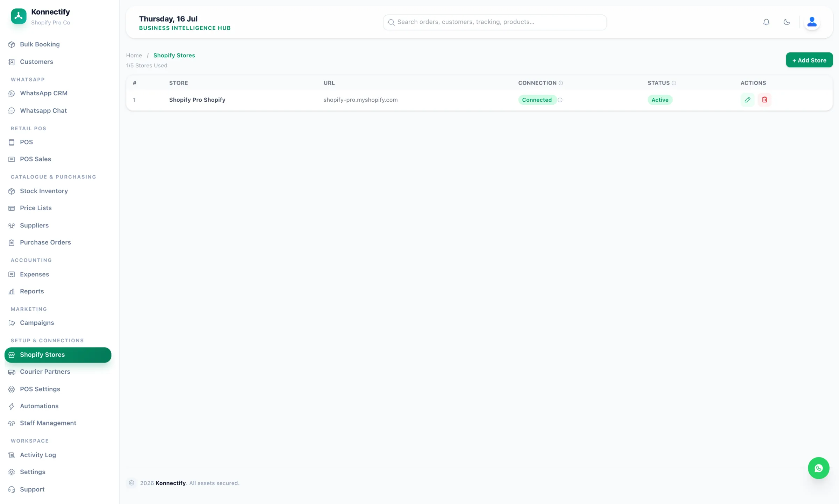
Task: Open Purchase Orders page
Action: tap(58, 242)
